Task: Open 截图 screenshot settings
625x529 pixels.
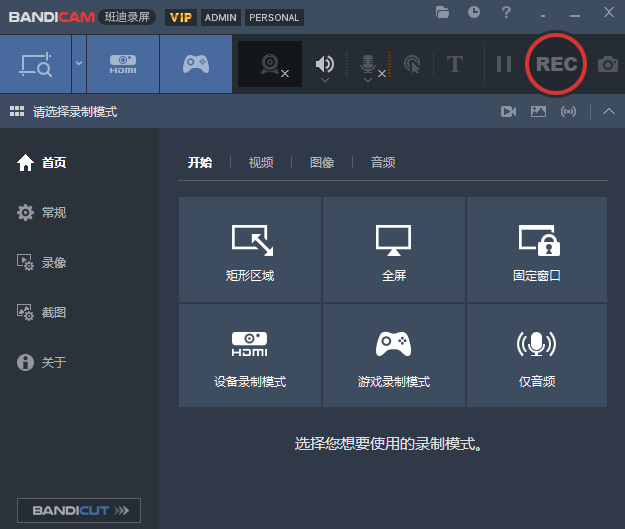Action: click(x=41, y=313)
